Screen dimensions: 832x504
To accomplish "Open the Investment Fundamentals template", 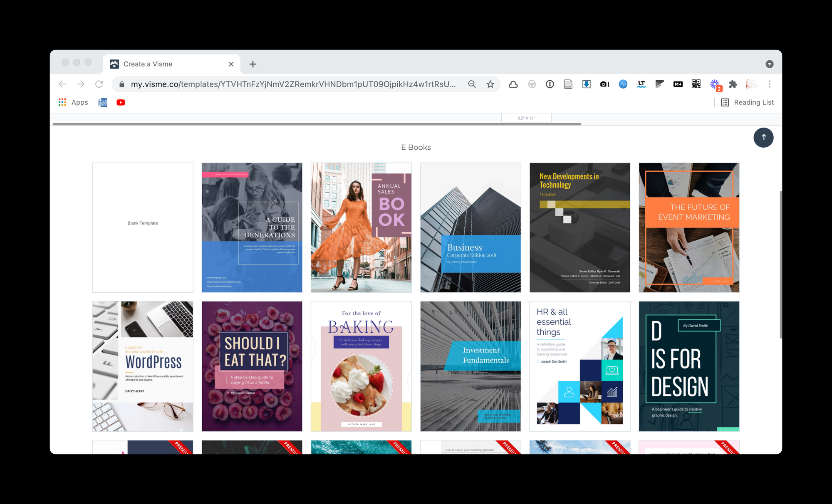I will pyautogui.click(x=470, y=366).
